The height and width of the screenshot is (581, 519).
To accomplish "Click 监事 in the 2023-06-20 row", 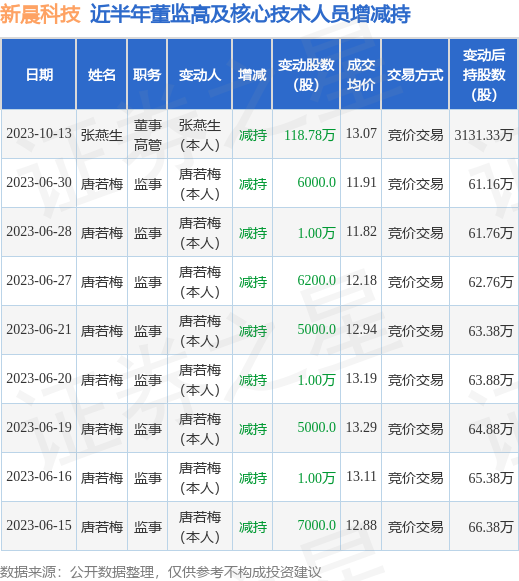I will [147, 379].
